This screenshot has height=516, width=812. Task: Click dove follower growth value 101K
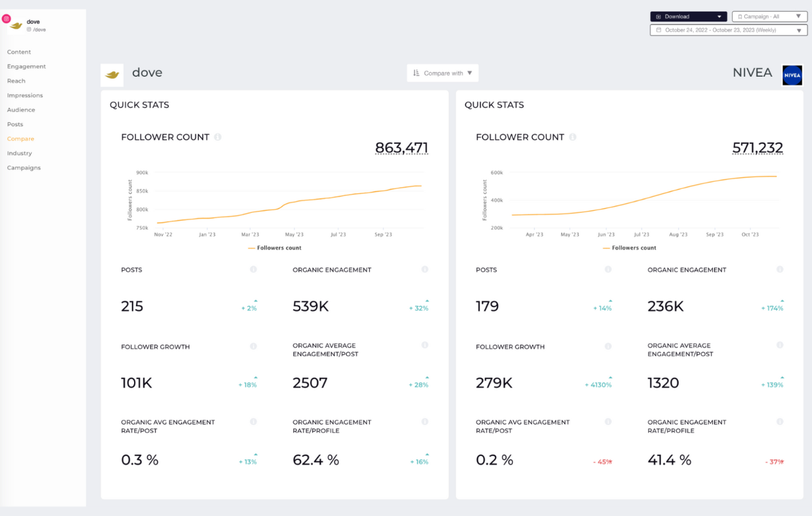coord(137,383)
